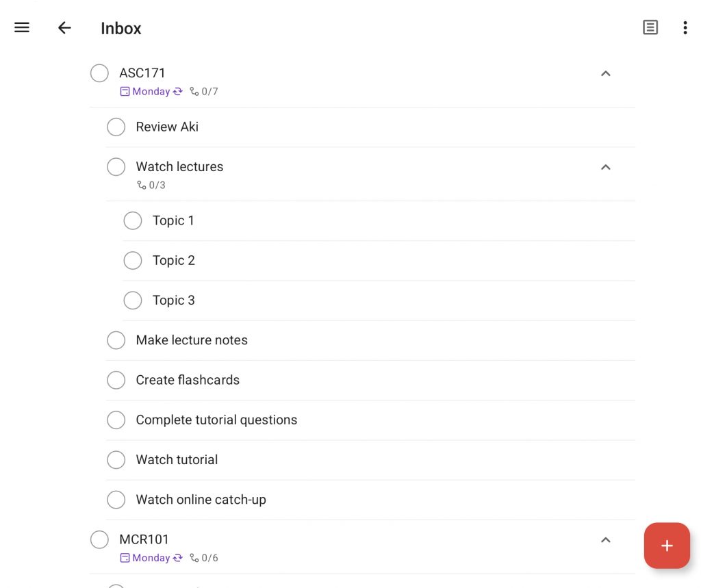Click the MCR101 Monday calendar icon
The image size is (701, 588).
click(125, 558)
